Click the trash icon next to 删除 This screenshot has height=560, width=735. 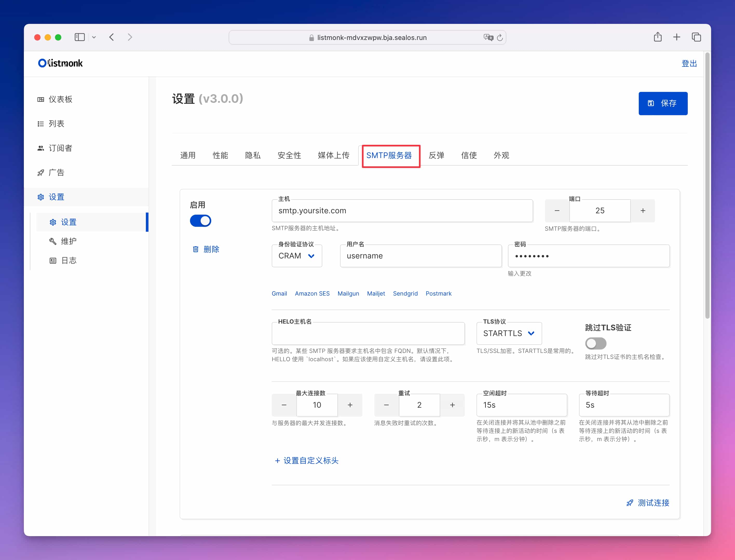[196, 249]
